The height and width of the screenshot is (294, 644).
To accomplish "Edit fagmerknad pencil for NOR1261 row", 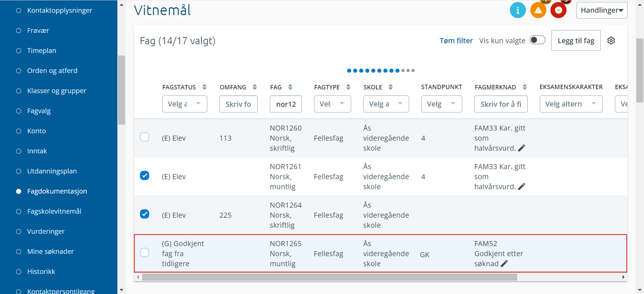I will [522, 187].
